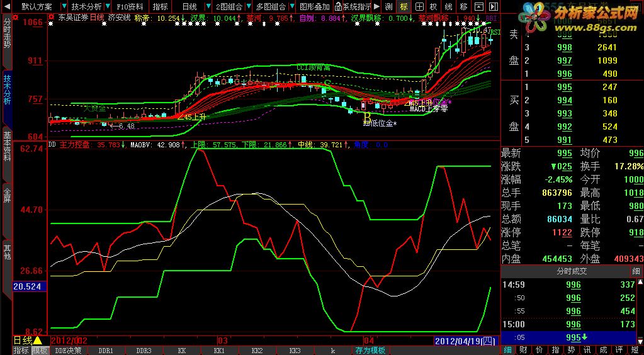The width and height of the screenshot is (644, 355).
Task: Click the 技术分析 button in top toolbar
Action: (x=86, y=6)
